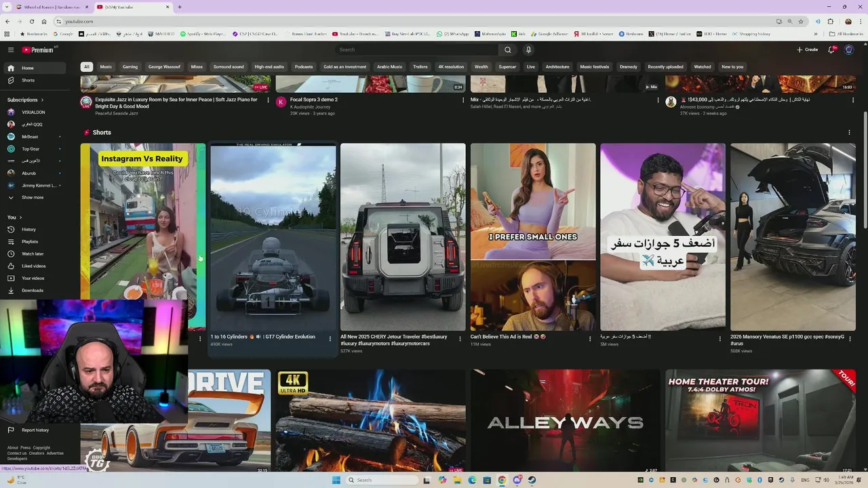This screenshot has height=488, width=868.
Task: Click the Create button
Action: tap(807, 49)
